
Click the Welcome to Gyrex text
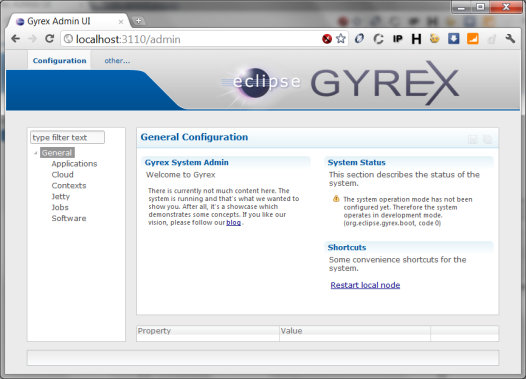click(180, 175)
